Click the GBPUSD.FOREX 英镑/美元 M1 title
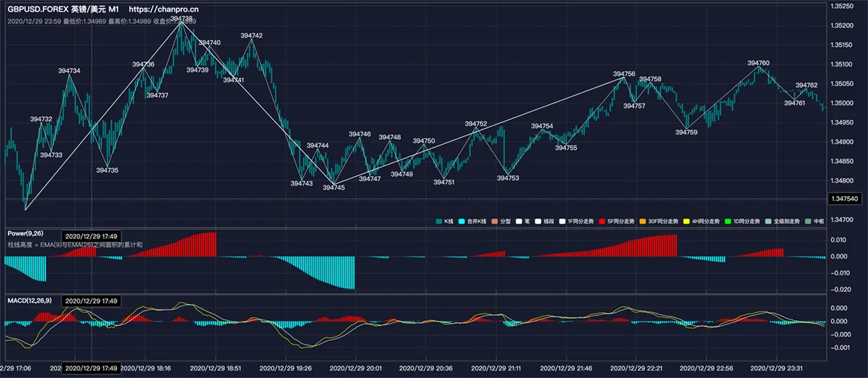The image size is (868, 378). (x=64, y=9)
